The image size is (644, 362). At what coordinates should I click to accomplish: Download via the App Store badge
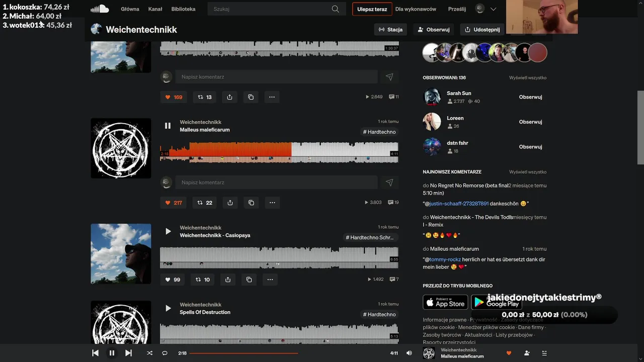click(x=445, y=302)
